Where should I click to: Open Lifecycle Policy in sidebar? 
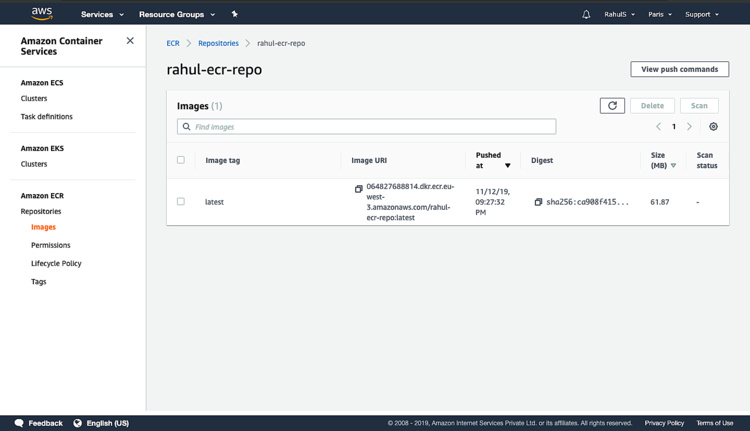pos(56,263)
